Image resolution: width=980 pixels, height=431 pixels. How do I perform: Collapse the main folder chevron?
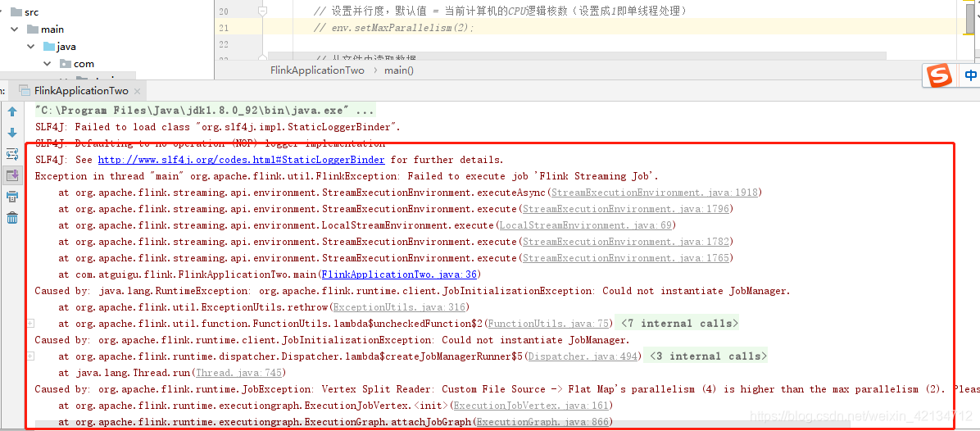coord(15,29)
